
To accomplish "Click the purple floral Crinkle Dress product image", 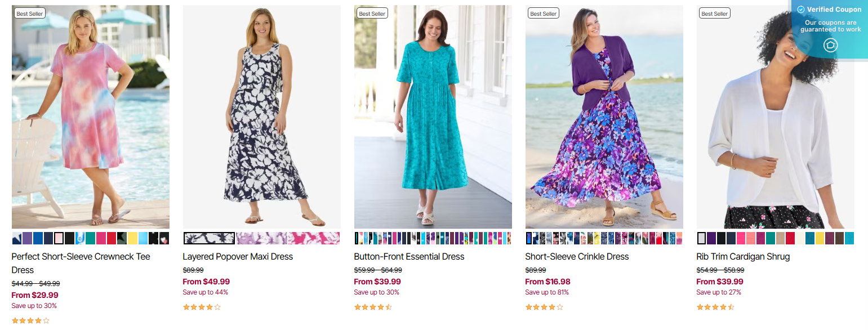I will [604, 117].
